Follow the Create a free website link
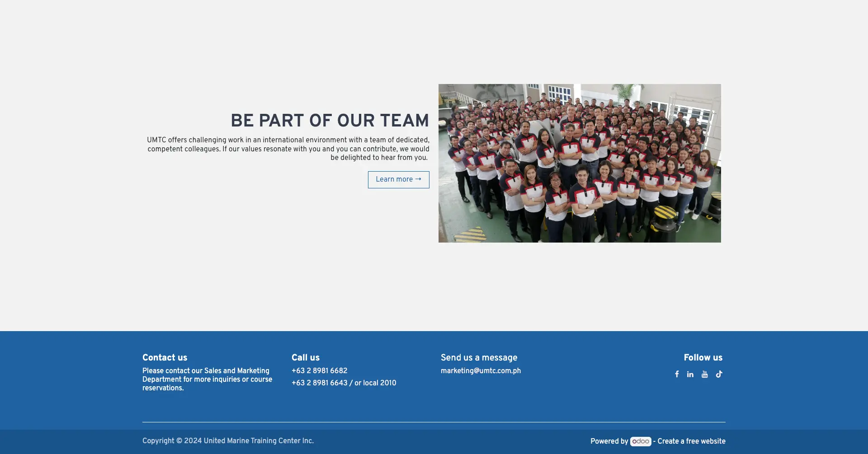 691,441
